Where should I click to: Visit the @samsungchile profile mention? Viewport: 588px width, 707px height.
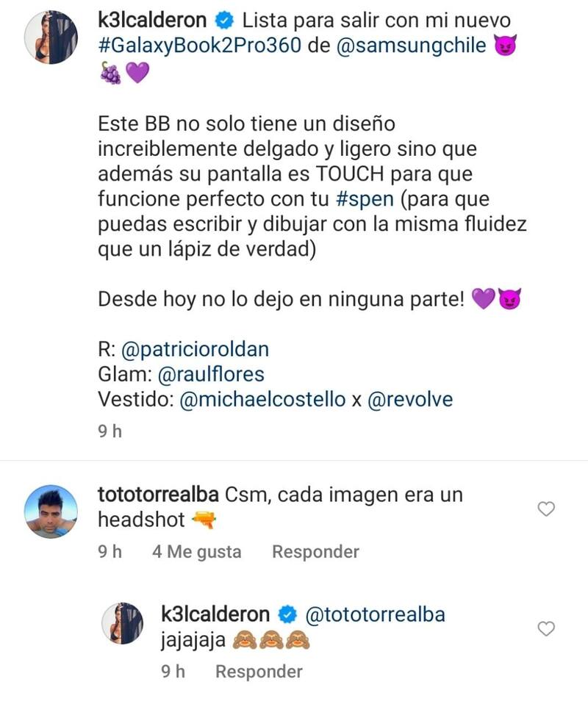point(412,46)
